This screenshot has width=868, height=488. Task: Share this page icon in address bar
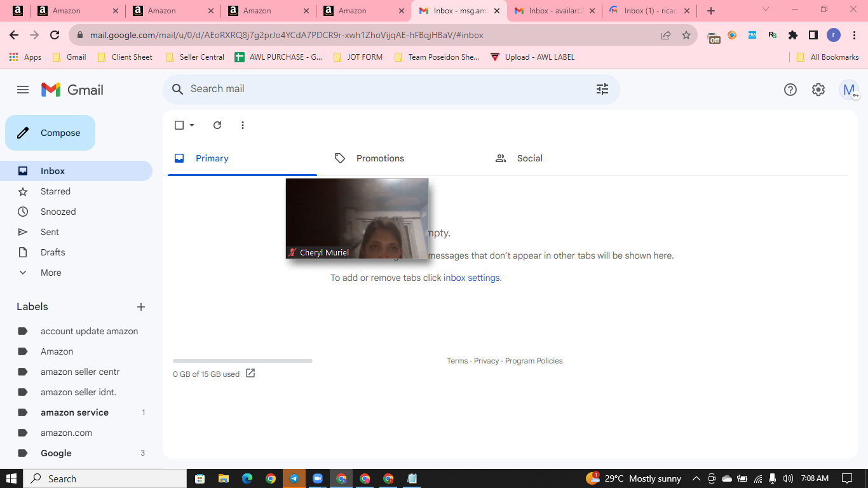[x=666, y=35]
